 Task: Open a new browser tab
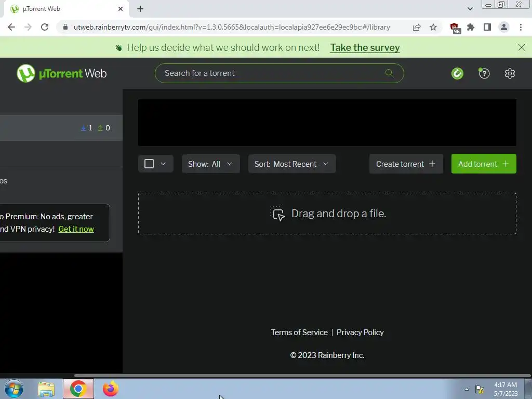point(140,9)
